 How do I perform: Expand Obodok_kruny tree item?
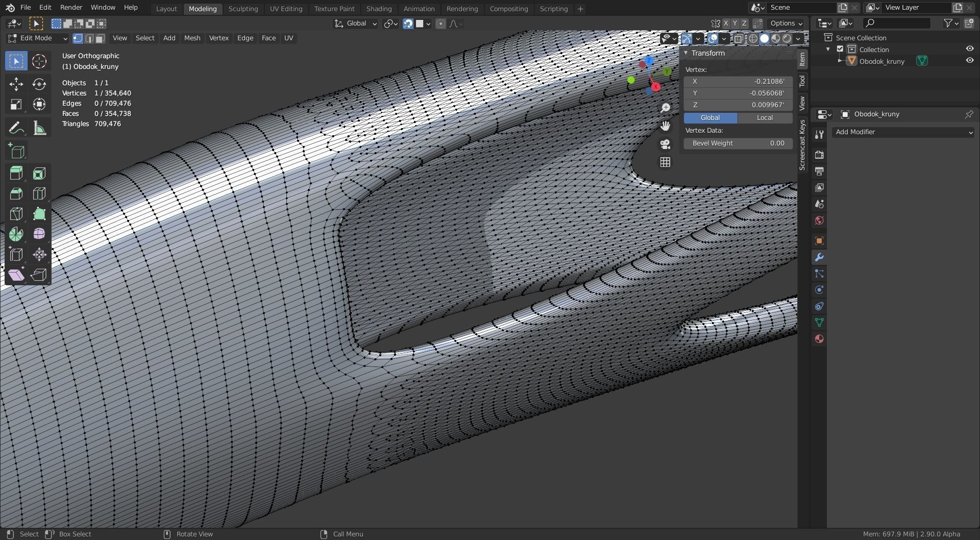[840, 61]
